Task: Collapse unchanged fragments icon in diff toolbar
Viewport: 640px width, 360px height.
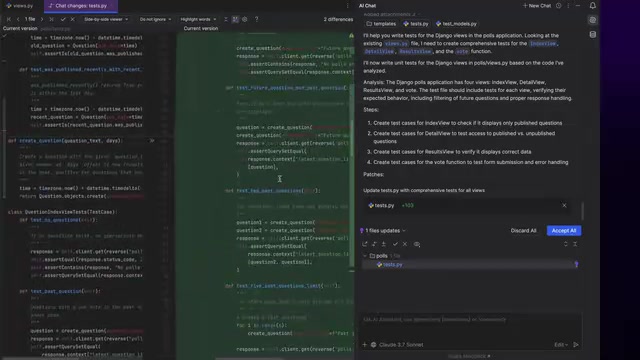Action: pos(226,19)
